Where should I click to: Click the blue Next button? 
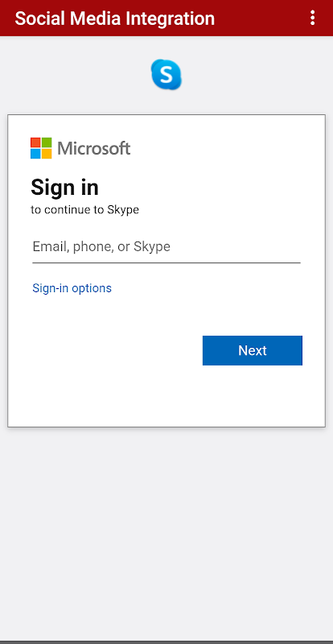pos(252,350)
